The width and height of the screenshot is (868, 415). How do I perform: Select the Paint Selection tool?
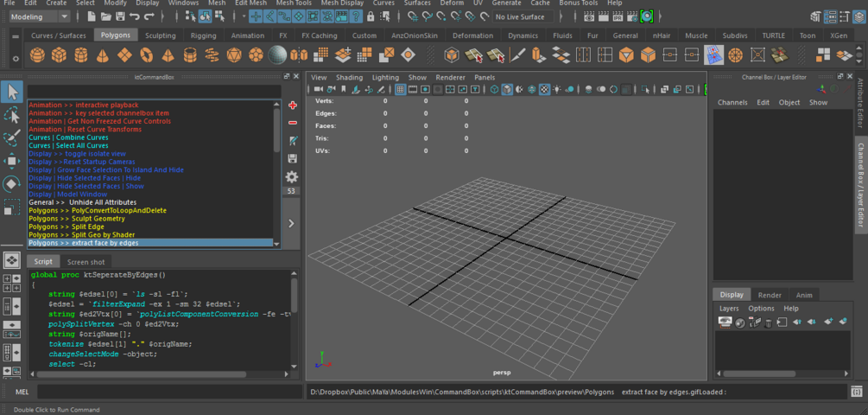pyautogui.click(x=11, y=137)
